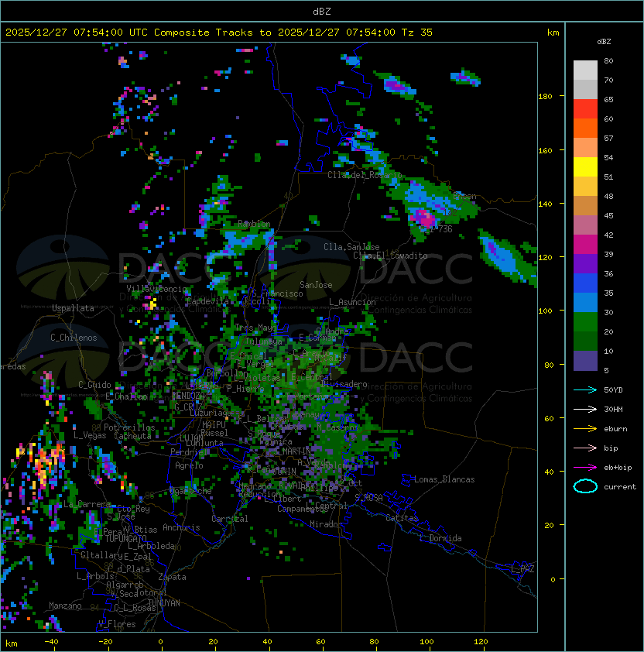The width and height of the screenshot is (644, 652).
Task: Click the Clla.SanJose label
Action: pos(351,247)
